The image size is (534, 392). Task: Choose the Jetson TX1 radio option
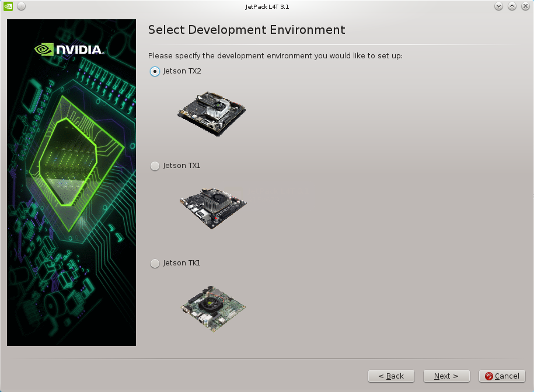coord(155,166)
